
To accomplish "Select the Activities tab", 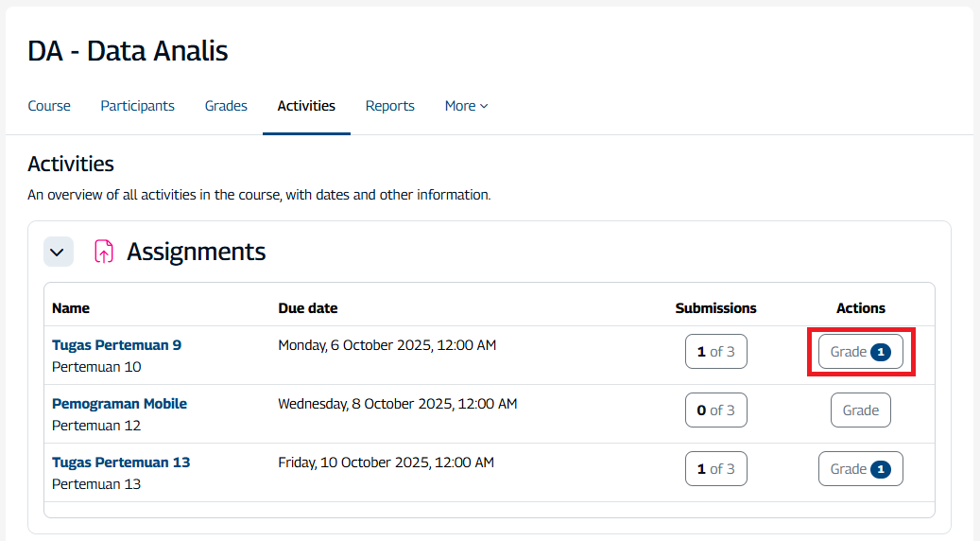I will pos(306,106).
